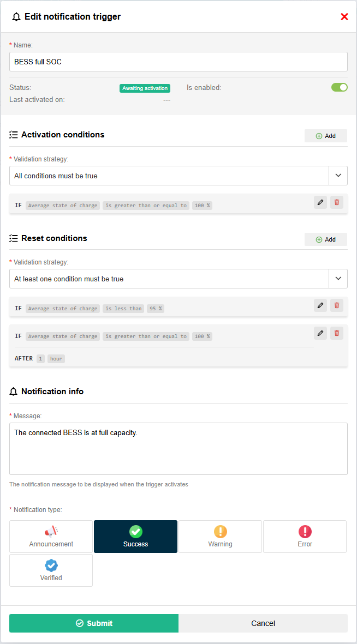Image resolution: width=357 pixels, height=644 pixels.
Task: Delete the activation condition 100 % rule
Action: click(x=336, y=202)
